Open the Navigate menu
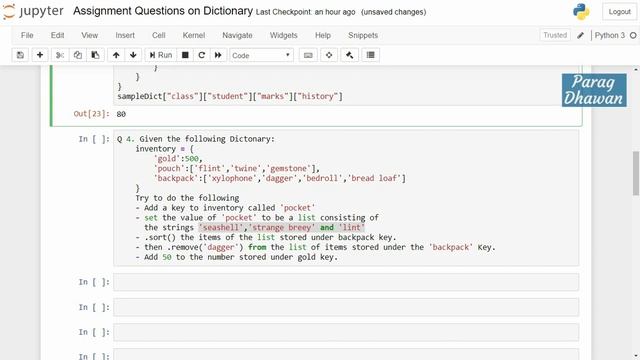The height and width of the screenshot is (360, 640). tap(237, 36)
